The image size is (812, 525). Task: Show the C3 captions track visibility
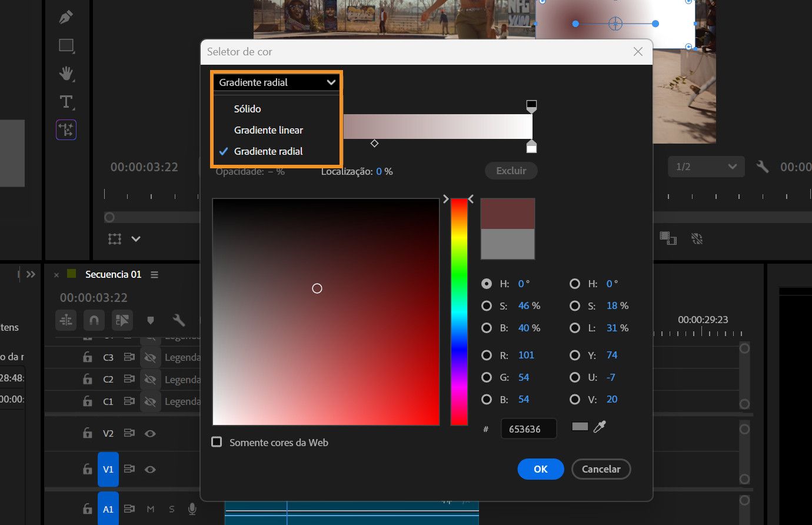(x=150, y=357)
